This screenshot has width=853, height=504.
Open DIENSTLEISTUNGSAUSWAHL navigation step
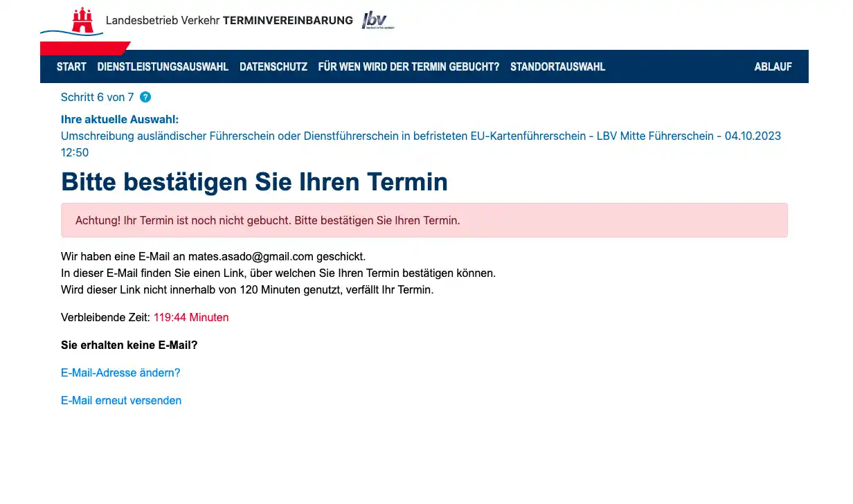click(163, 67)
